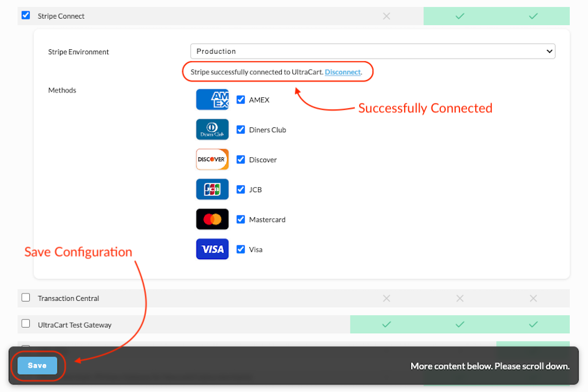
Task: Click the X mark in Stripe Connect row
Action: (x=386, y=16)
